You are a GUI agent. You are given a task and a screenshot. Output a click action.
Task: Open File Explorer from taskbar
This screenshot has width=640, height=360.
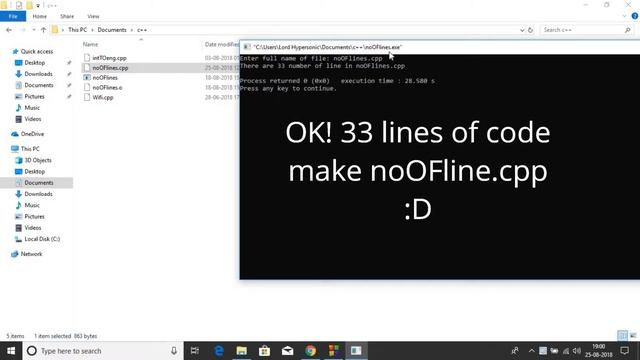point(242,351)
